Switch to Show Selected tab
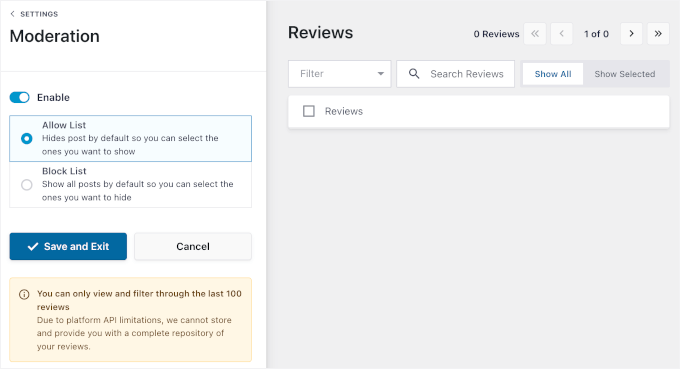This screenshot has height=369, width=680. point(624,74)
